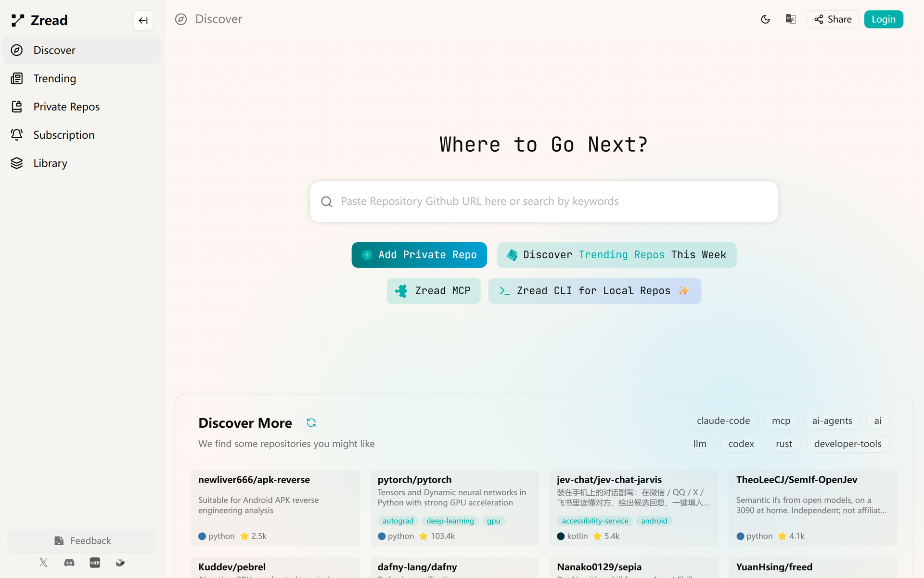Screen dimensions: 924x578
Task: Open the Discord community icon
Action: click(69, 563)
